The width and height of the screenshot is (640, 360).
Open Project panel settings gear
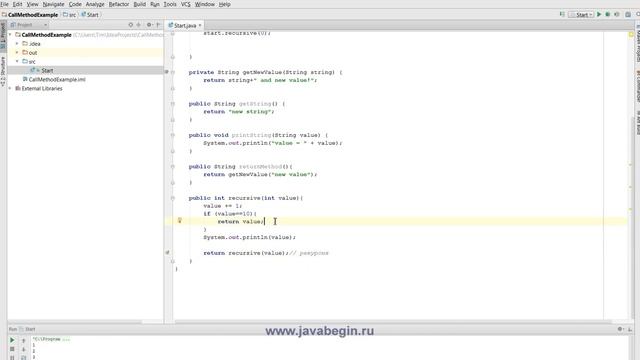(x=149, y=25)
